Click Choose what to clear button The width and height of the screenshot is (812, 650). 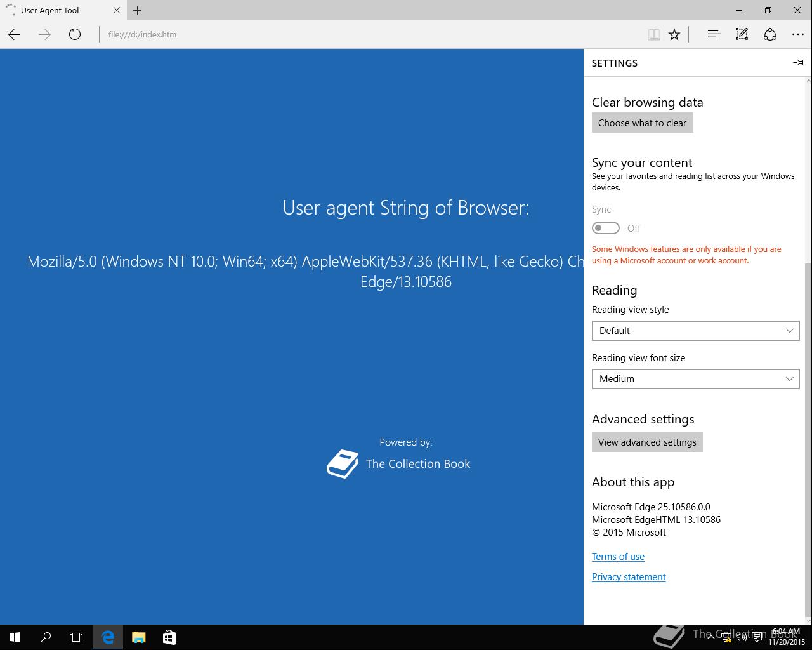(642, 123)
